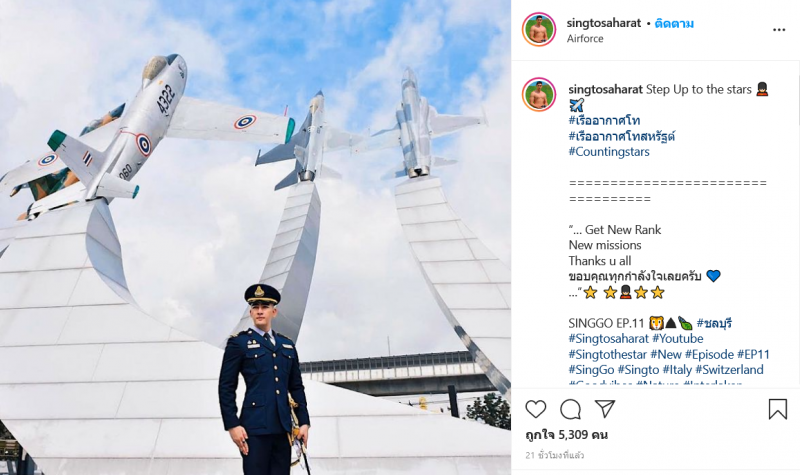Image resolution: width=800 pixels, height=475 pixels.
Task: Open hashtag #เรืออากาศโท
Action: (x=604, y=121)
